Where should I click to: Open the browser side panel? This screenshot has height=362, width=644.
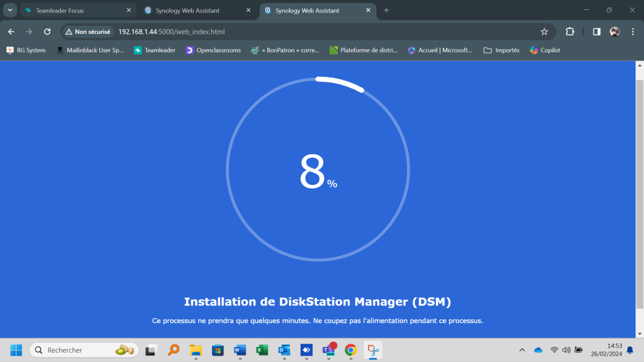tap(597, 31)
